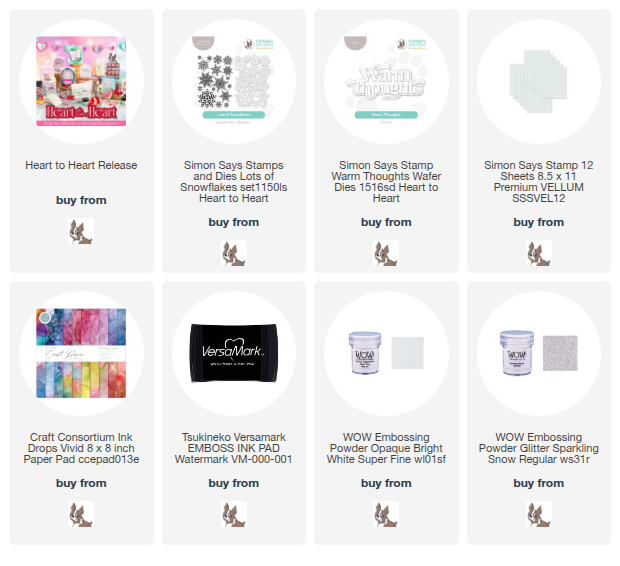Follow the Heart to Heart Release title link

[x=81, y=165]
